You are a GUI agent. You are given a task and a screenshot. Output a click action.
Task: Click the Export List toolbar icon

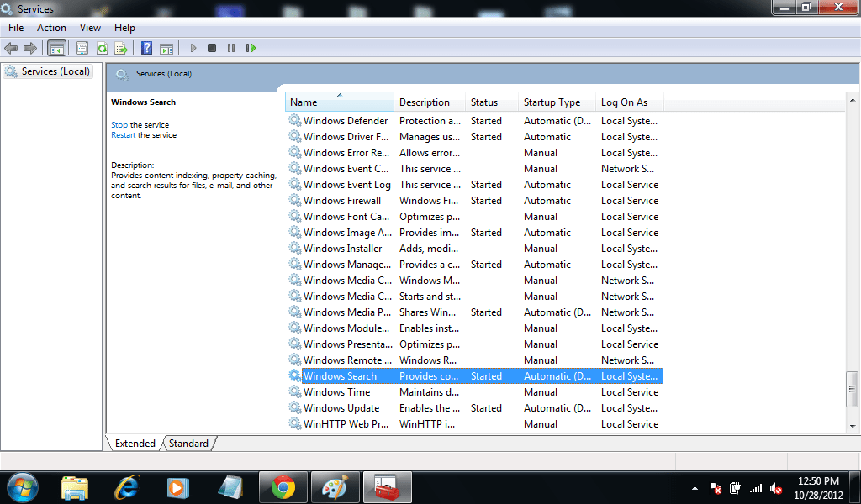(x=121, y=48)
